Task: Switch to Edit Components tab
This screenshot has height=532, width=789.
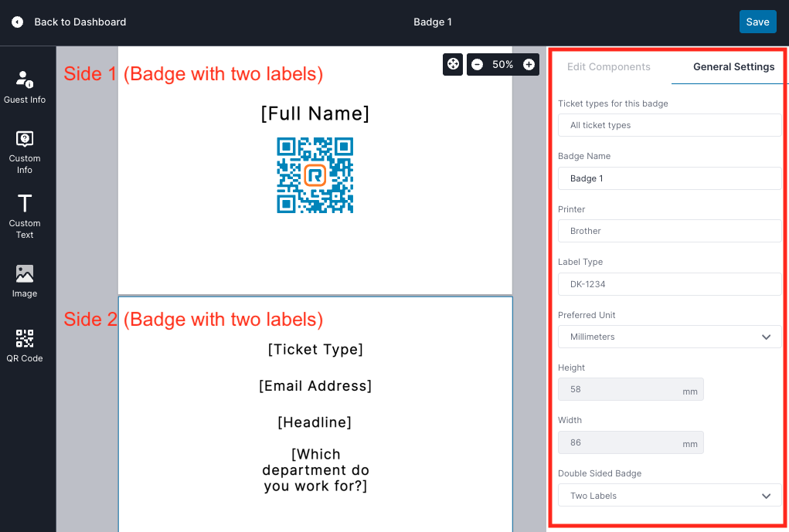Action: tap(608, 67)
